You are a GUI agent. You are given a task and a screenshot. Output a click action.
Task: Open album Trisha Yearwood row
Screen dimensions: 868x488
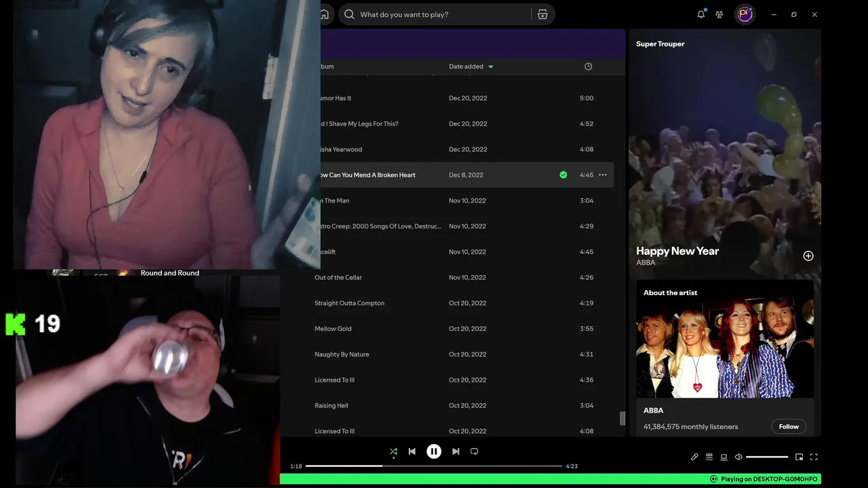341,149
